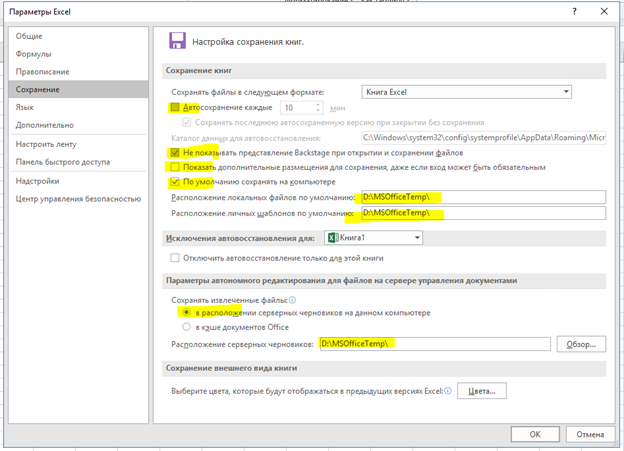624x451 pixels.
Task: Click Расположение личных шаблонов по умолчанию field
Action: pyautogui.click(x=484, y=213)
